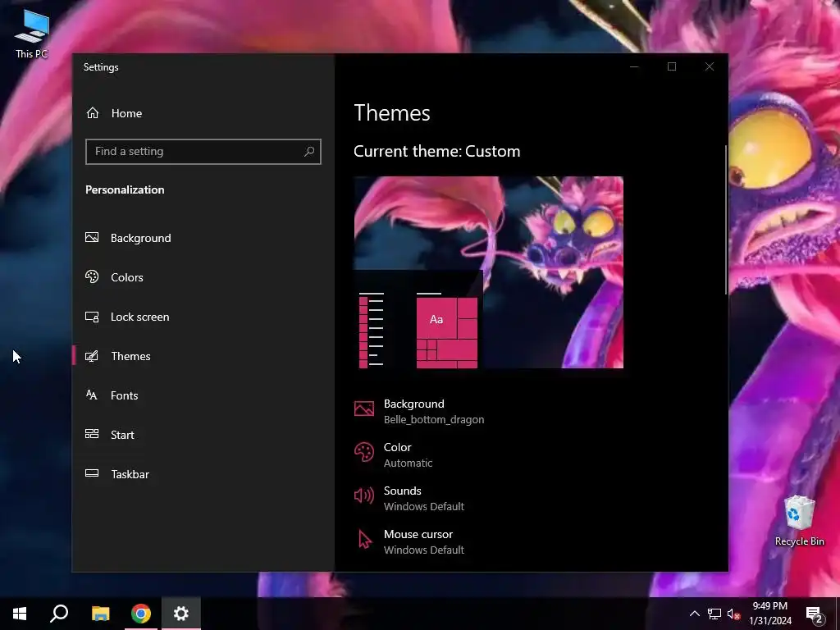Click the theme Background image icon
This screenshot has height=630, width=840.
click(x=364, y=409)
